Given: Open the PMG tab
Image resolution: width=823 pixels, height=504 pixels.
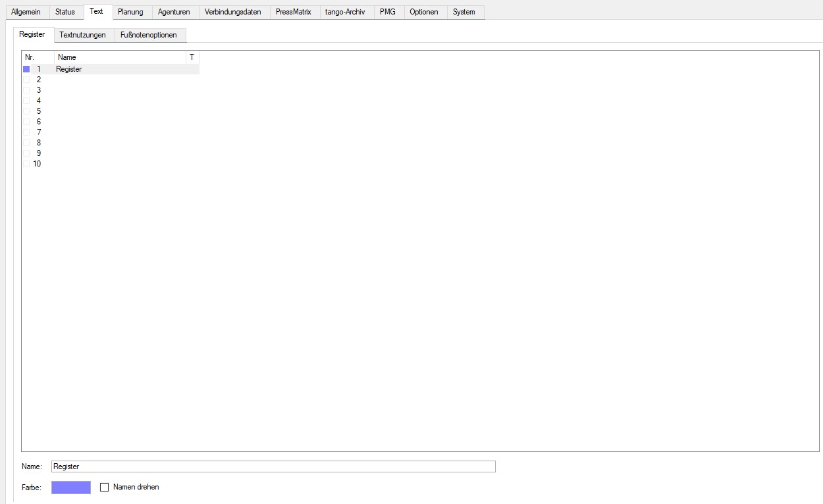Looking at the screenshot, I should point(388,12).
